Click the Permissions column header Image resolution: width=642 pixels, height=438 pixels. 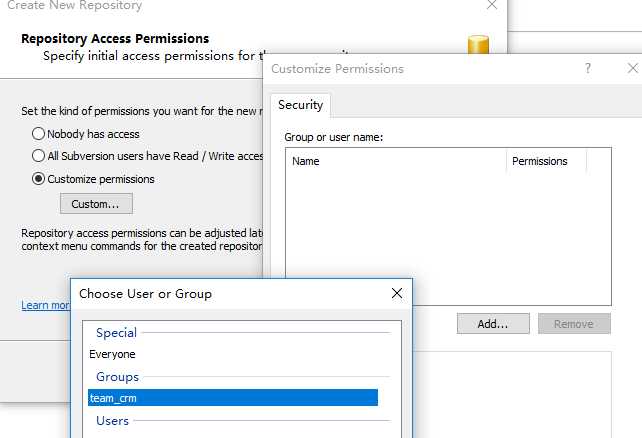point(545,161)
